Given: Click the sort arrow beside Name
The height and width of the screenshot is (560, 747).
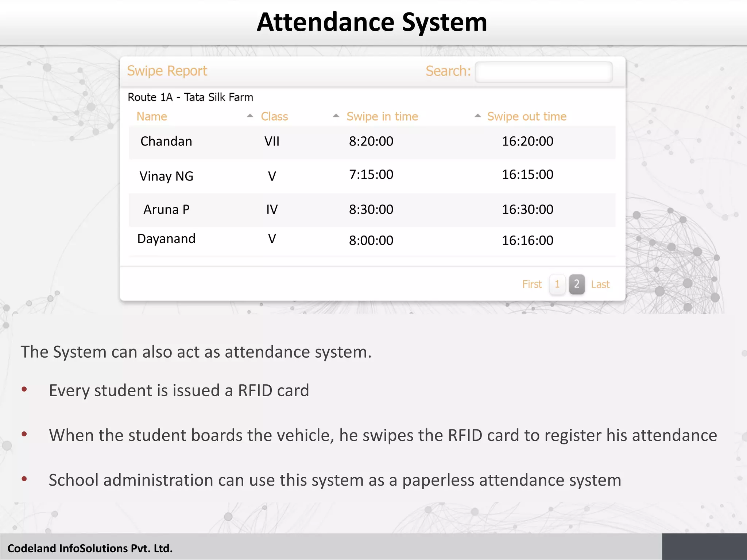Looking at the screenshot, I should [x=250, y=116].
